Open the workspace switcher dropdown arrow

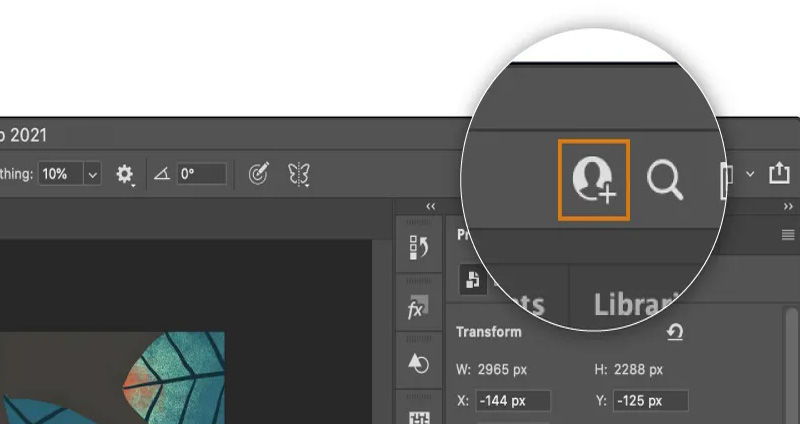pyautogui.click(x=750, y=174)
